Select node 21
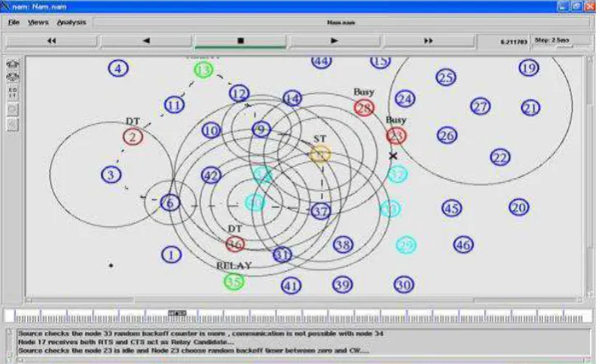599x364 pixels. 531,107
